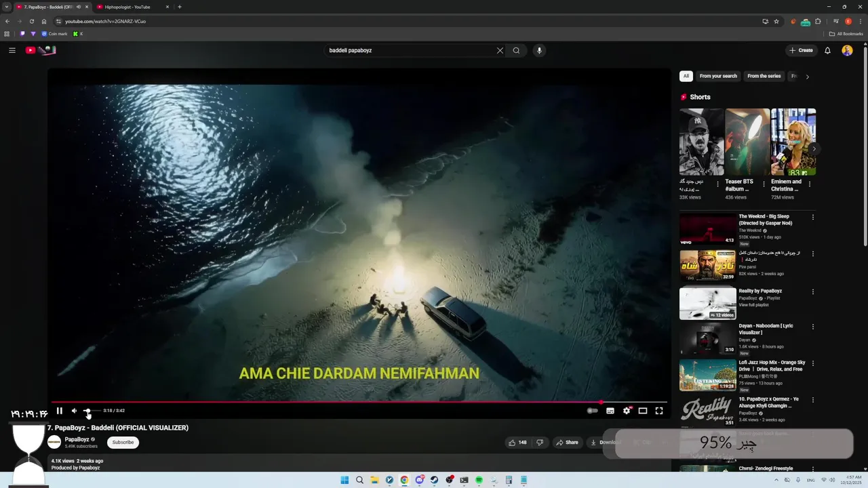Image resolution: width=868 pixels, height=488 pixels.
Task: Open Eminem and Christina short thumbnail
Action: coord(793,142)
